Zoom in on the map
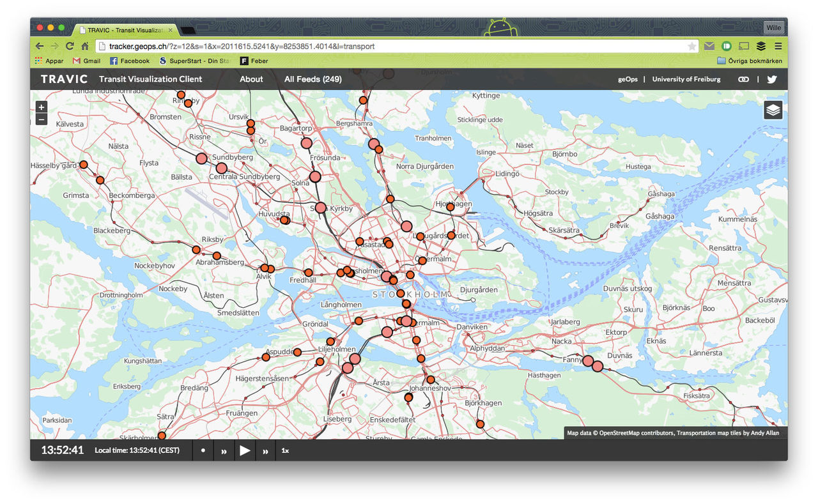The image size is (818, 504). coord(42,107)
